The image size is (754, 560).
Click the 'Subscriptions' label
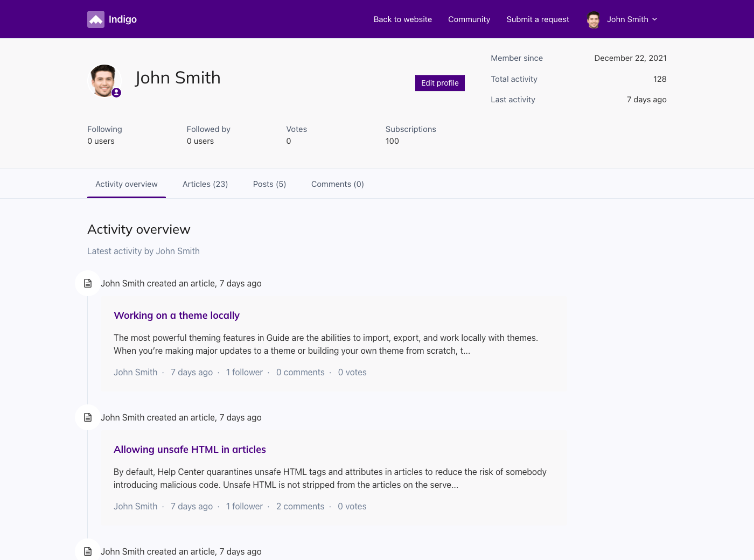pyautogui.click(x=411, y=129)
